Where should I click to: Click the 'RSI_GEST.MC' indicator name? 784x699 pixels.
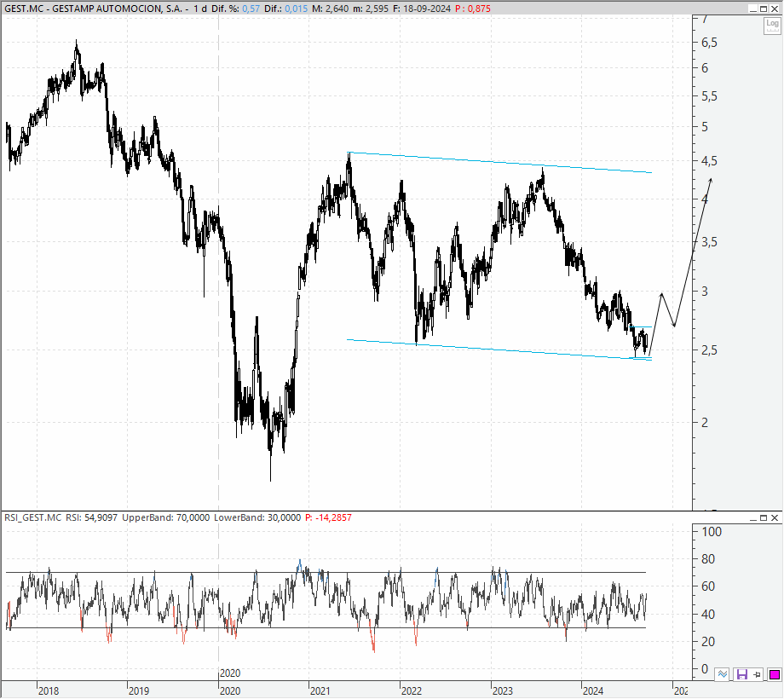[33, 517]
